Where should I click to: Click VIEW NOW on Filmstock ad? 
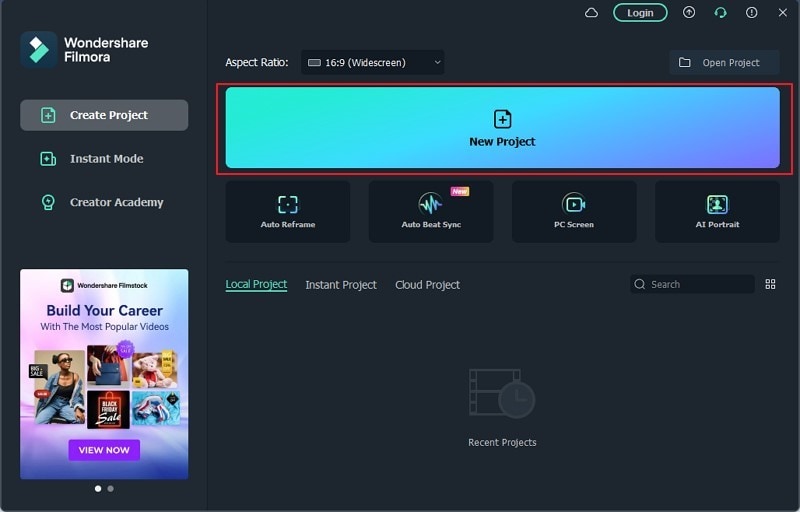tap(104, 450)
